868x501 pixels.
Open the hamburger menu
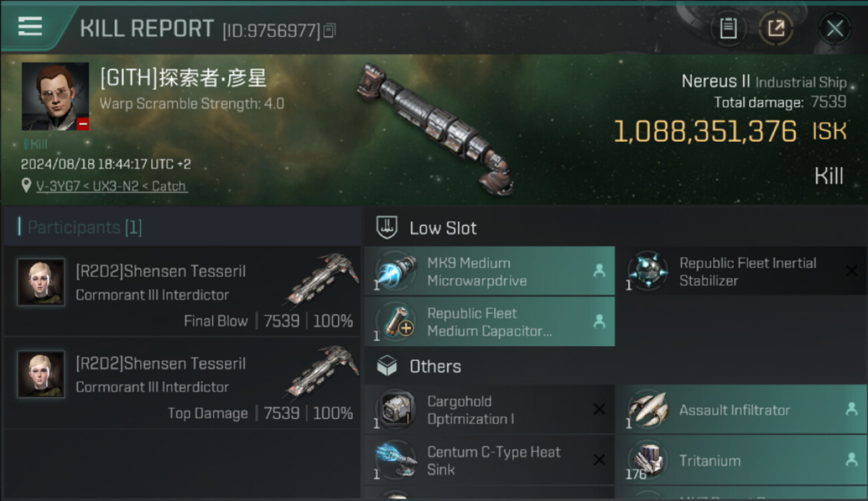30,27
